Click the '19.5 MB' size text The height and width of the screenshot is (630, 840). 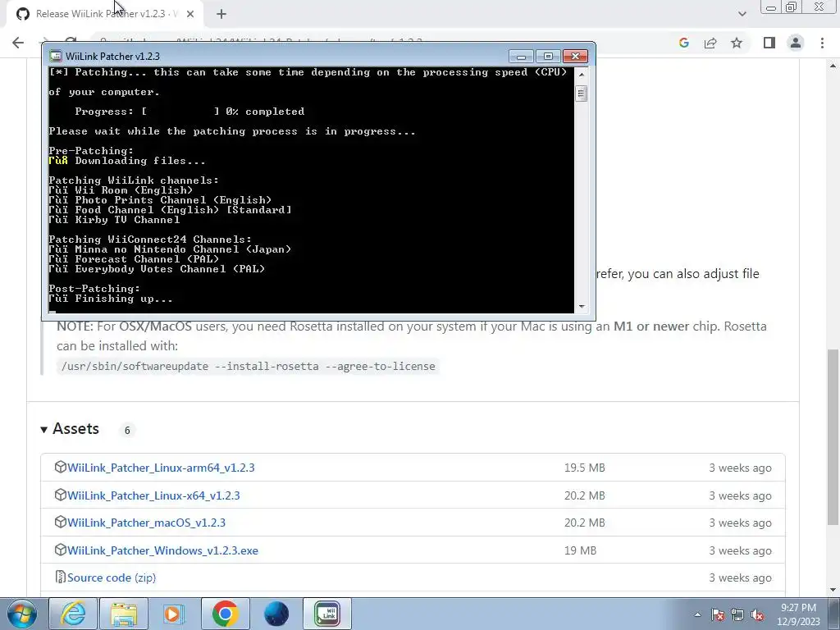coord(584,468)
